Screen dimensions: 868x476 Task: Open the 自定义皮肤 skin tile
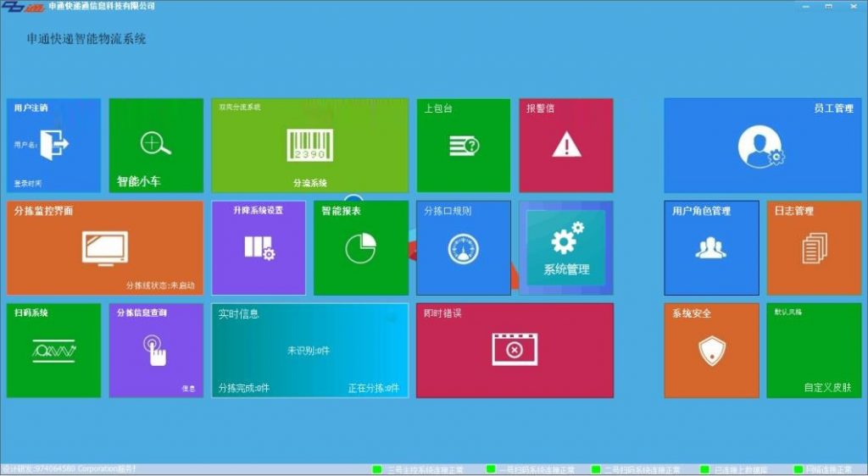pos(814,350)
